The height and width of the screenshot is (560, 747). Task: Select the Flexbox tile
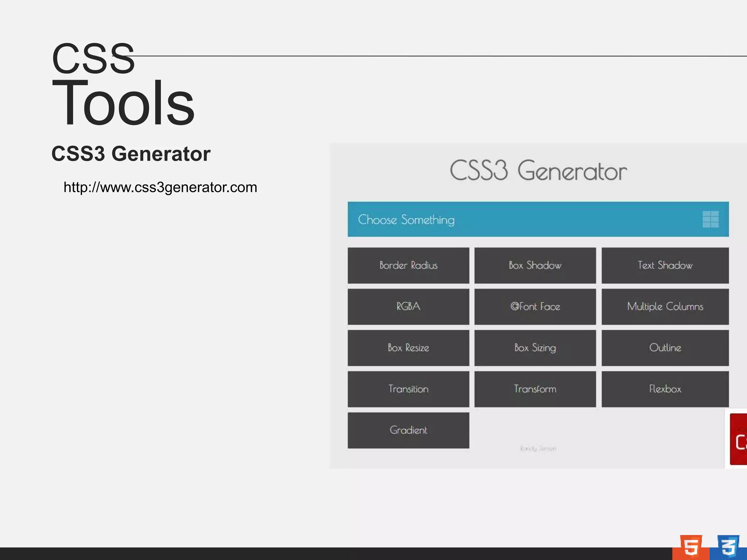click(665, 389)
